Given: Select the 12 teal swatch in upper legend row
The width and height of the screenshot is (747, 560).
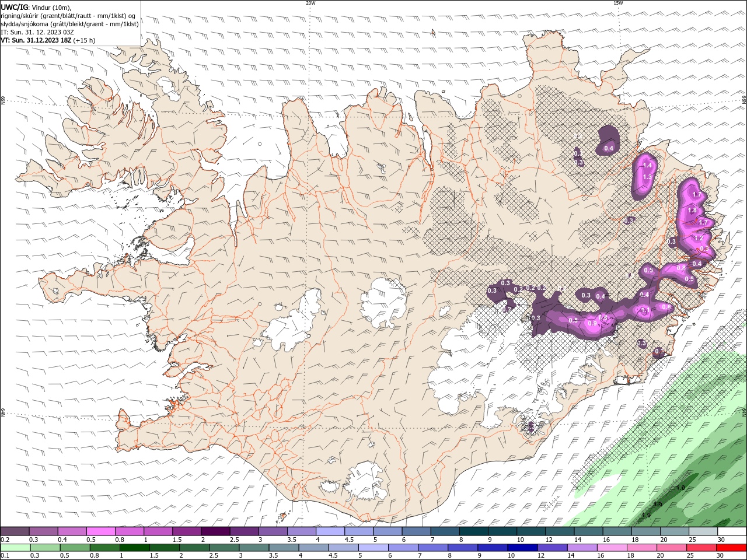Looking at the screenshot, I should coord(560,531).
